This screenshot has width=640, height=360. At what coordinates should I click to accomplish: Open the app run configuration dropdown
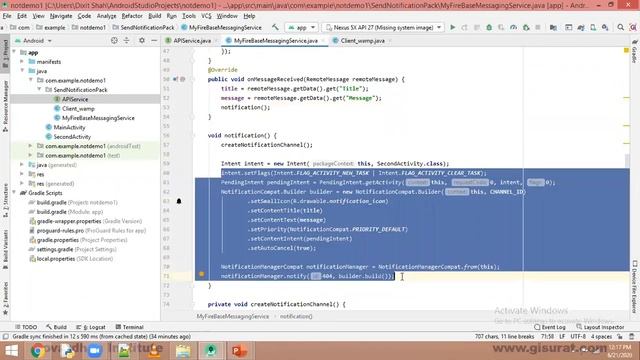(301, 27)
